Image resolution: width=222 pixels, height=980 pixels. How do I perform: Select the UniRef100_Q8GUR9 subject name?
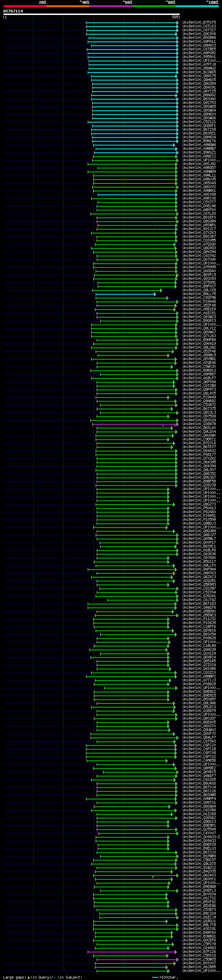[199, 221]
